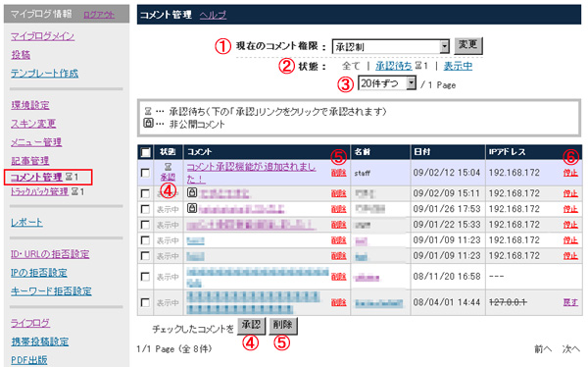Screen dimensions: 588x367
Task: Open ライフログ in sidebar
Action: [x=30, y=323]
